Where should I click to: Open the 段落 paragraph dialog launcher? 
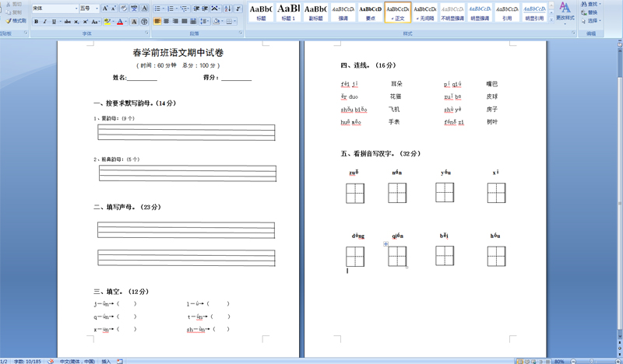tap(241, 33)
